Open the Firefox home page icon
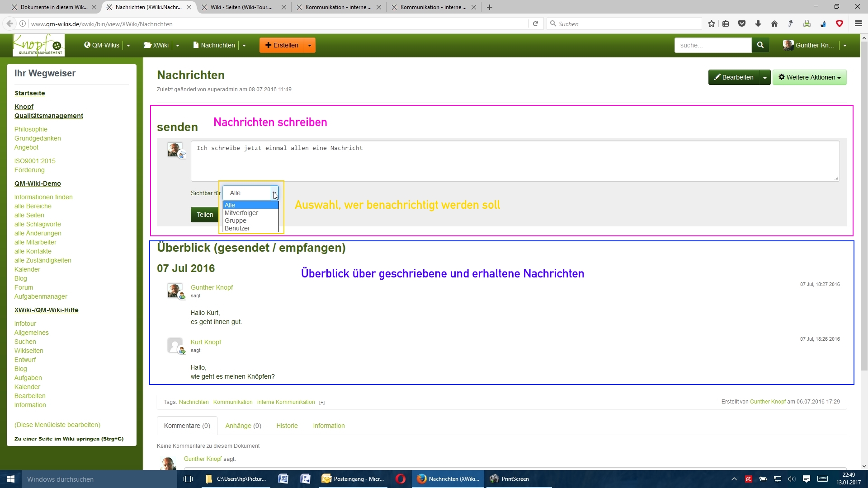The width and height of the screenshot is (868, 488). [774, 24]
